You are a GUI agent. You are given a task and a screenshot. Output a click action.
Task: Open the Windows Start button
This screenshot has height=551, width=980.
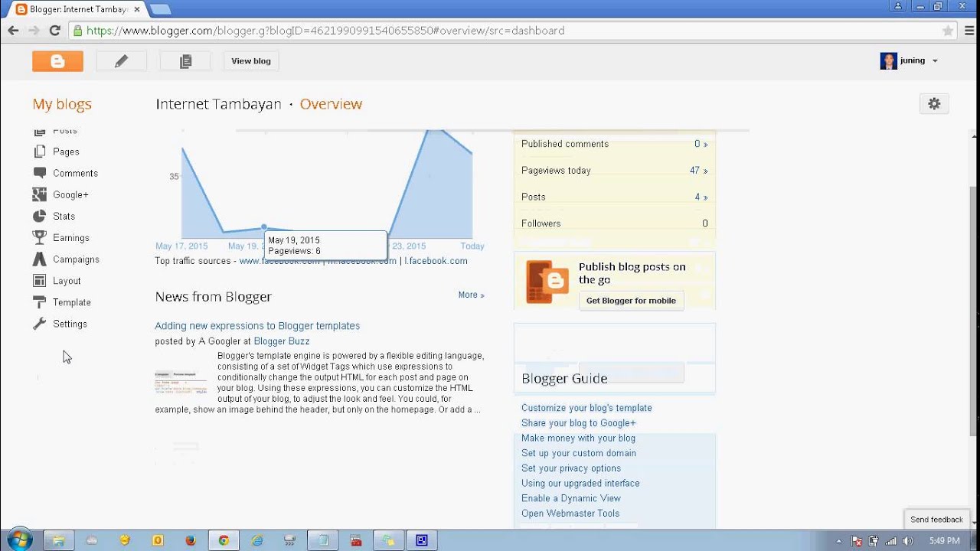(19, 540)
